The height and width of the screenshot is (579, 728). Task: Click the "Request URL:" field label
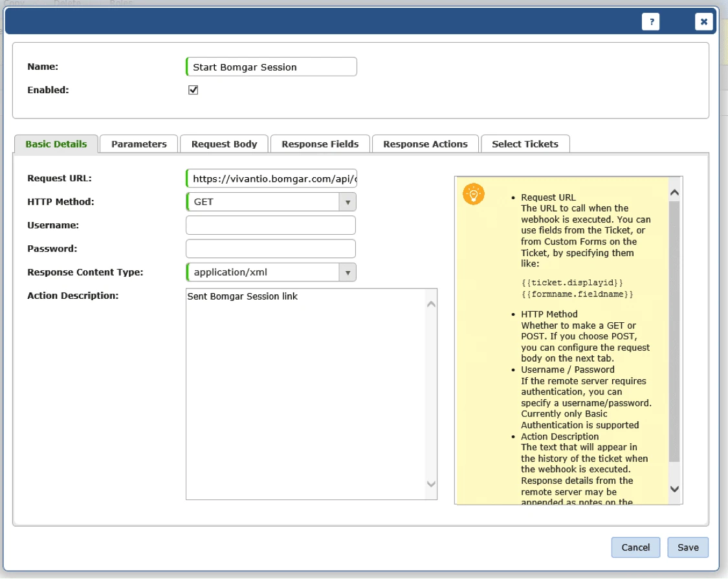(x=60, y=179)
